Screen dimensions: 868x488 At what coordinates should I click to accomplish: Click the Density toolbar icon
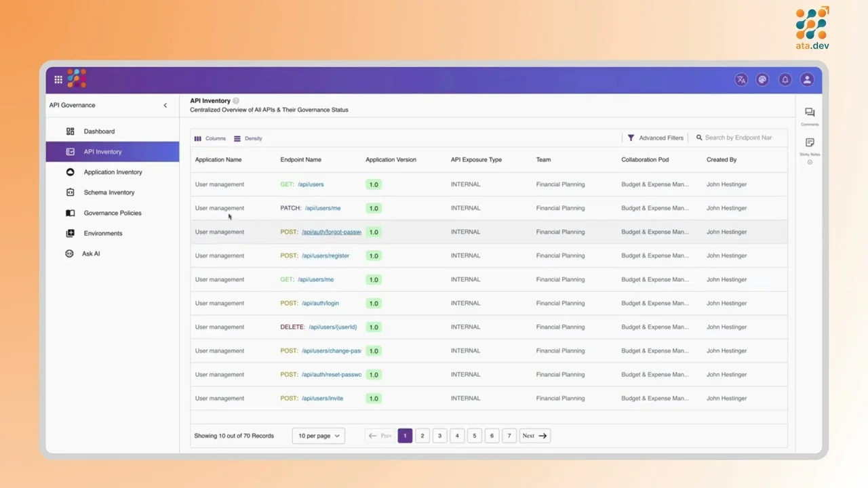click(x=237, y=138)
